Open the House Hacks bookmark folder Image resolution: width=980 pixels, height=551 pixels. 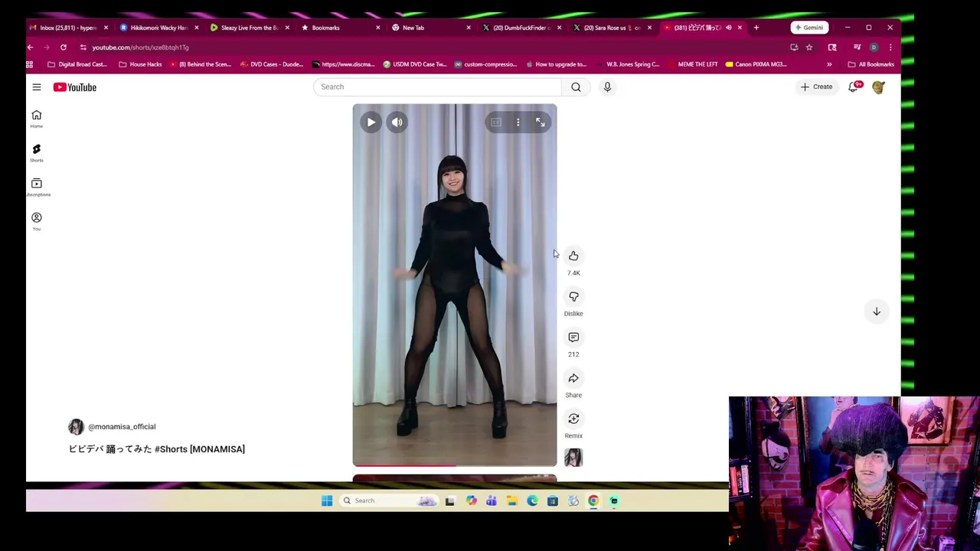[x=140, y=64]
